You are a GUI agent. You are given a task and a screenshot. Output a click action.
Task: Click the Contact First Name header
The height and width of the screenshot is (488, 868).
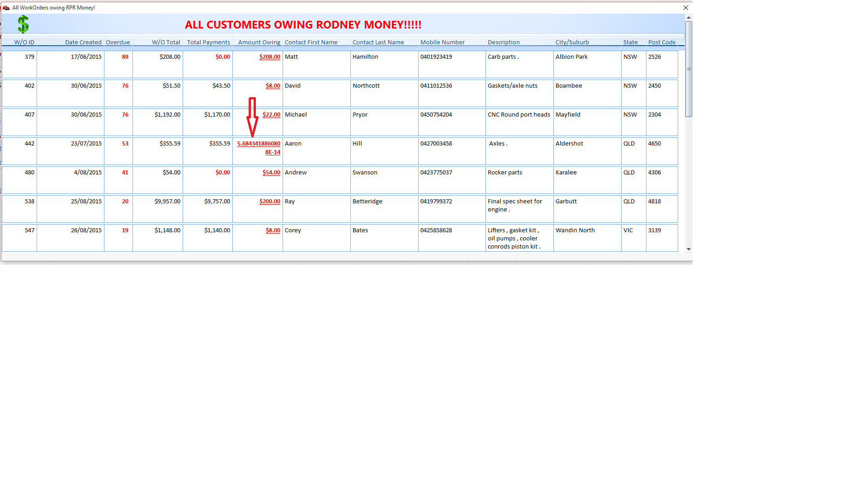pos(311,42)
